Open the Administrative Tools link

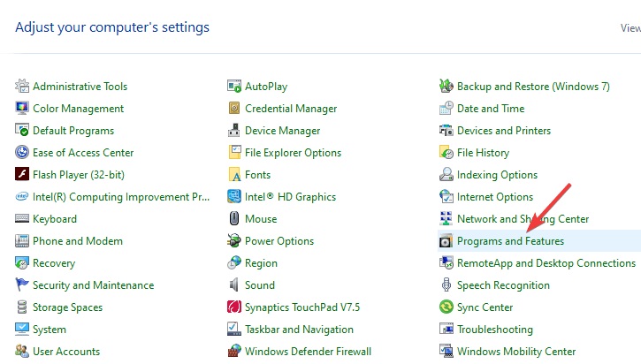pyautogui.click(x=80, y=87)
